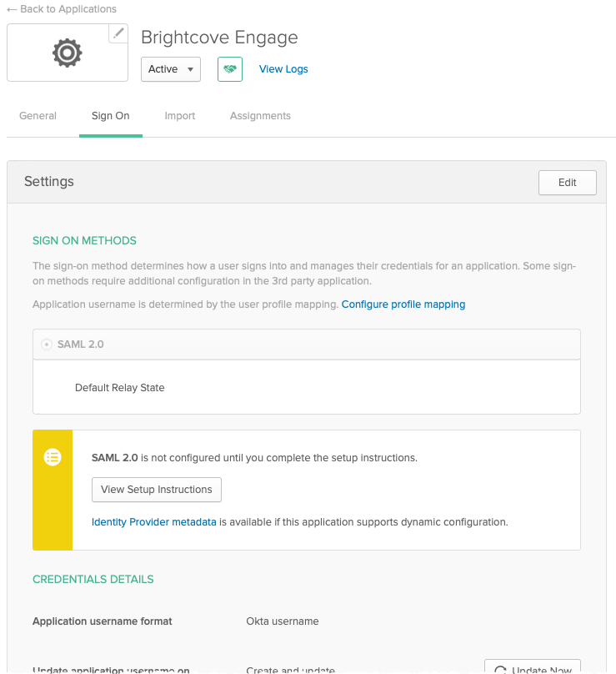Screen dimensions: 616x674
Task: Click the green handshake icon button
Action: 230,69
